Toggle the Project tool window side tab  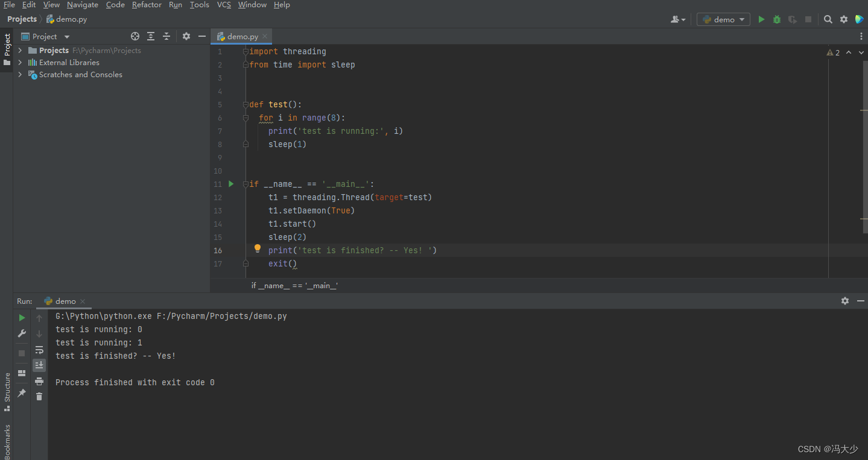click(7, 50)
